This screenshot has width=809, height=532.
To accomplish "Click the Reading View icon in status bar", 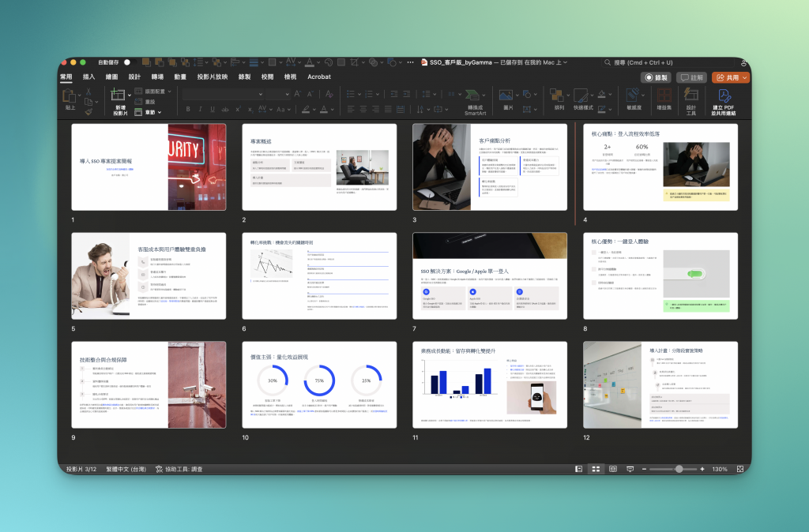I will click(x=613, y=469).
